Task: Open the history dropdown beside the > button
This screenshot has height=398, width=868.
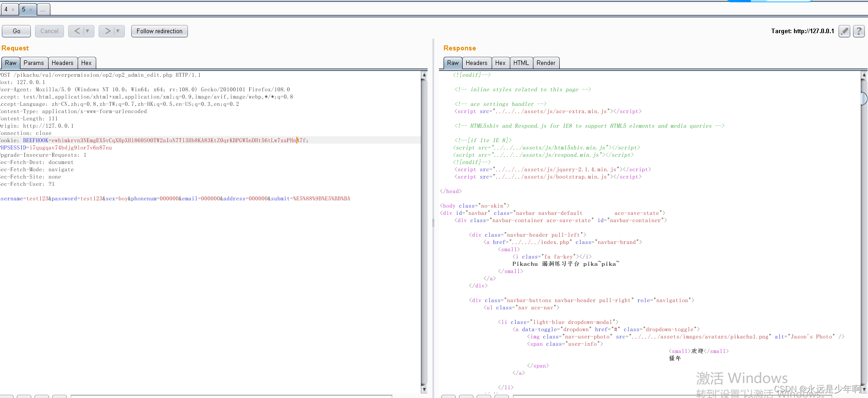Action: click(x=118, y=31)
